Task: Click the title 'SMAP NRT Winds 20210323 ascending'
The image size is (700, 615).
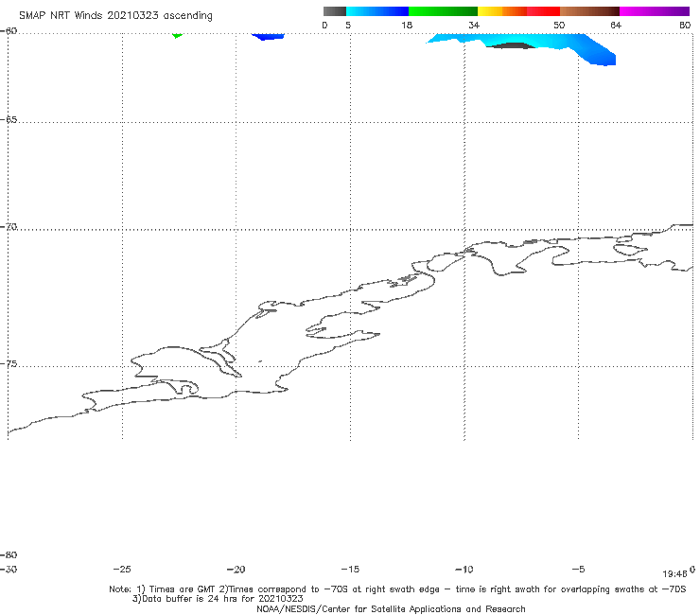Action: (115, 15)
